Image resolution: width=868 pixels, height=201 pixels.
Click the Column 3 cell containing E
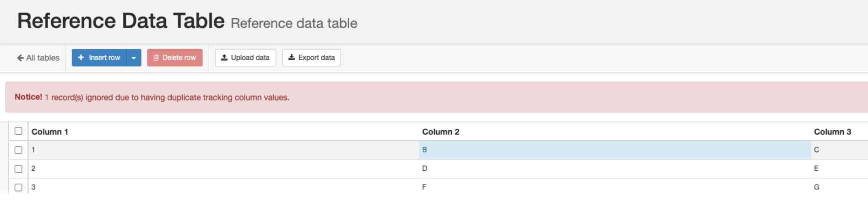[x=816, y=169]
